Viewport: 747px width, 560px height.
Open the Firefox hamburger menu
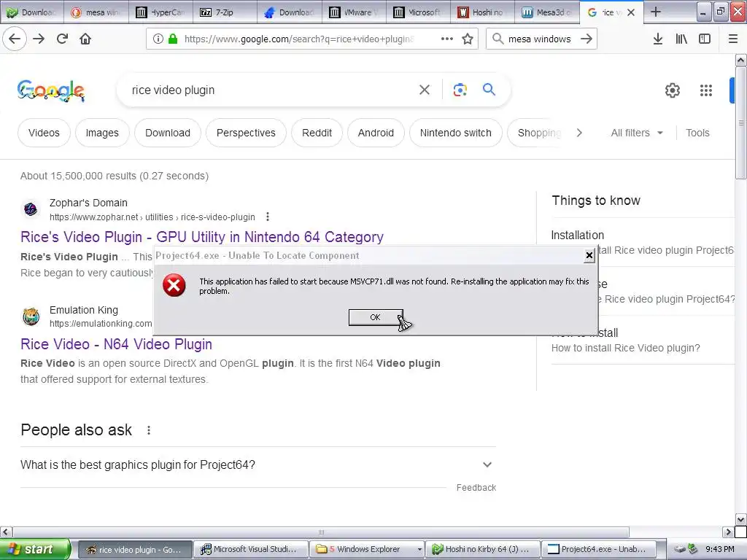733,39
